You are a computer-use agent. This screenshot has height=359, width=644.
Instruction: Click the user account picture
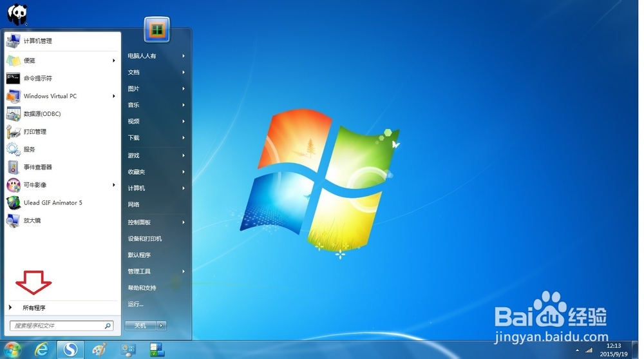tap(157, 30)
